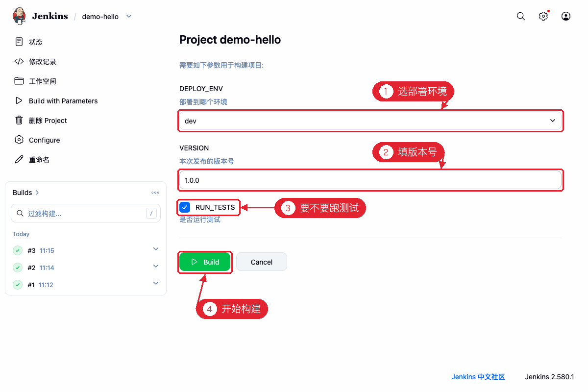Click the Configure gear icon in sidebar
The height and width of the screenshot is (392, 588).
coord(19,140)
